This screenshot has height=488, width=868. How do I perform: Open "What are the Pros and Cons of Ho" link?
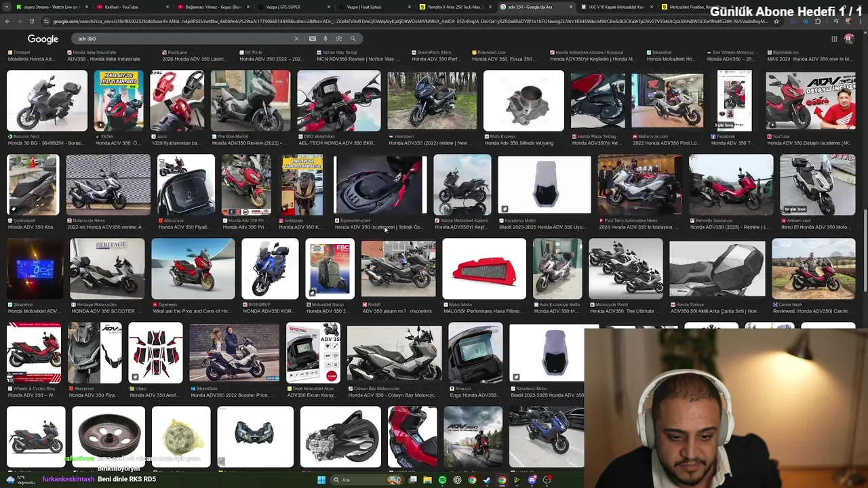tap(191, 311)
